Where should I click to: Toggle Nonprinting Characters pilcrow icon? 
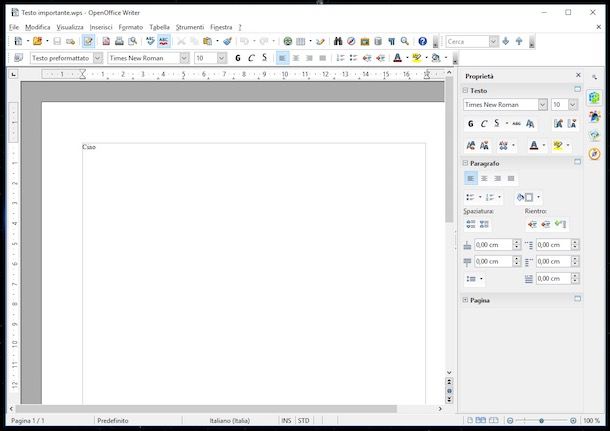[x=391, y=41]
